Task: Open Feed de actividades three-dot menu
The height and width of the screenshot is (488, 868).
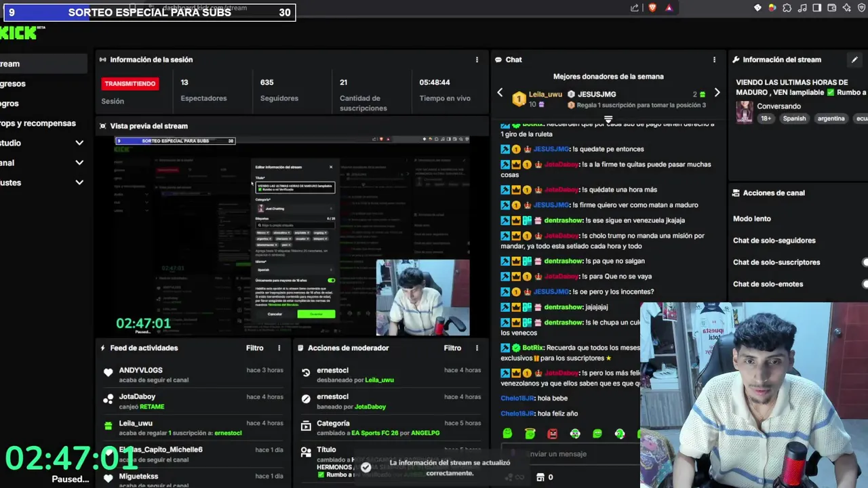Action: [x=279, y=348]
